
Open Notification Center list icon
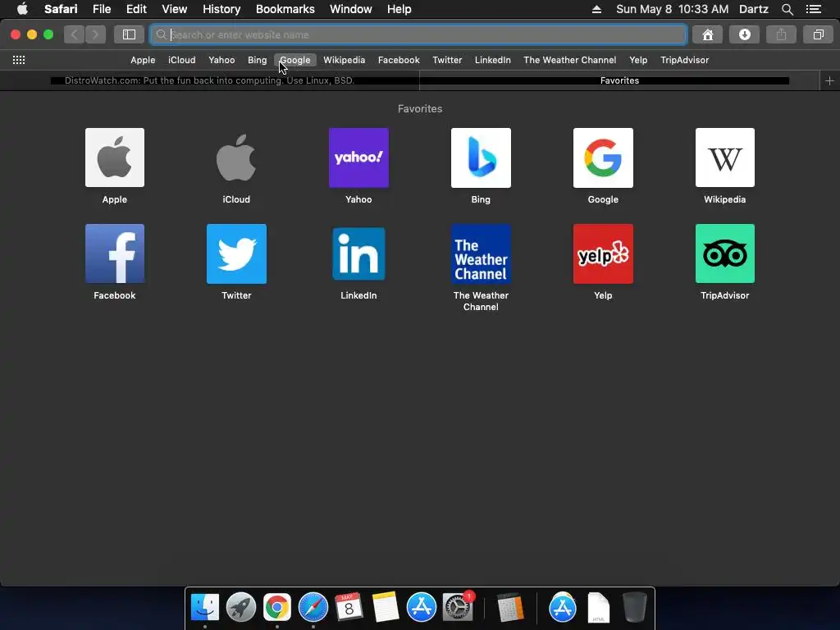[x=813, y=9]
